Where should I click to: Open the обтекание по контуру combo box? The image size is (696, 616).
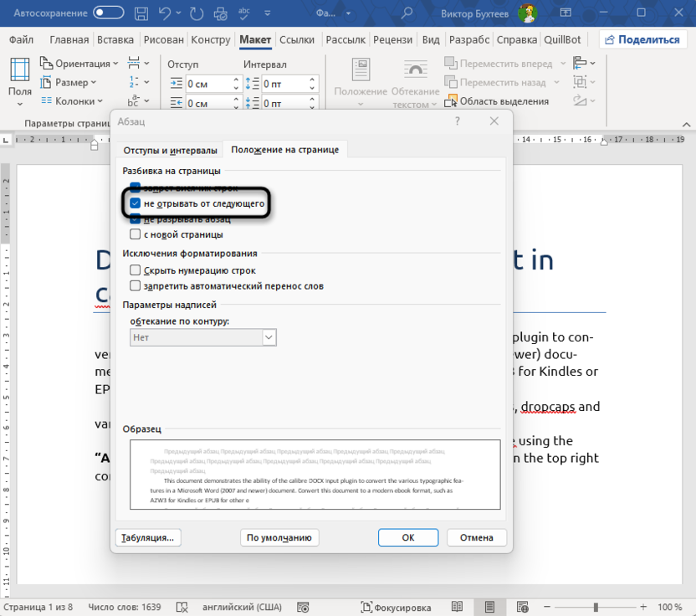coord(203,337)
